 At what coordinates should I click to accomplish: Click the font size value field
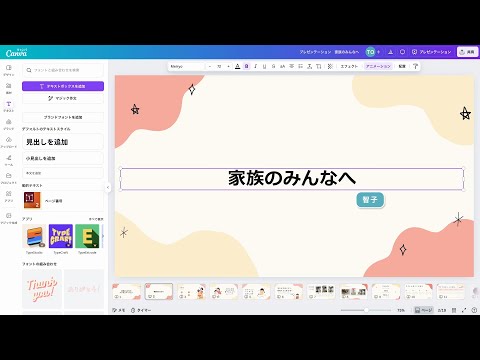tap(219, 66)
